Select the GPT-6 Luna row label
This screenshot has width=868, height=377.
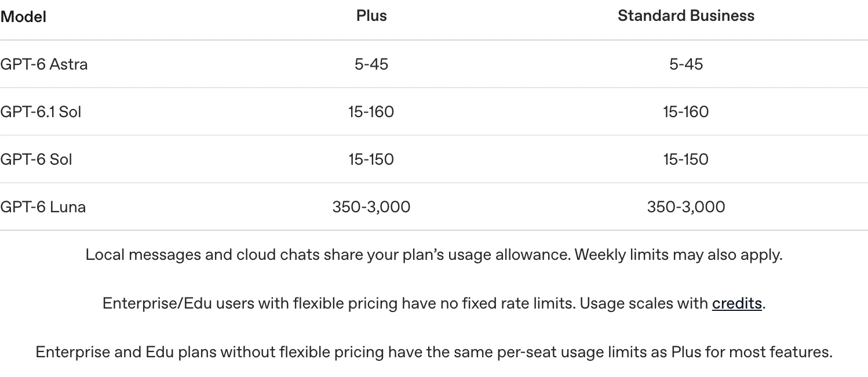[x=43, y=206]
